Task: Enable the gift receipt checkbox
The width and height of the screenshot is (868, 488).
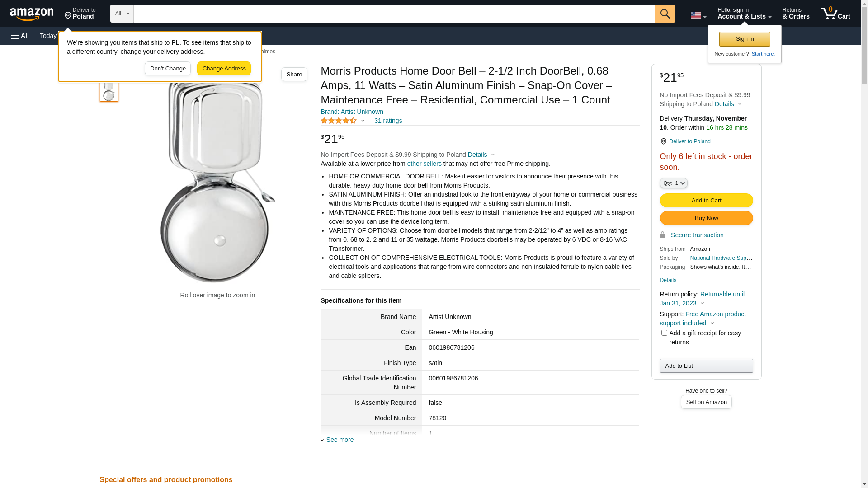Action: (664, 333)
